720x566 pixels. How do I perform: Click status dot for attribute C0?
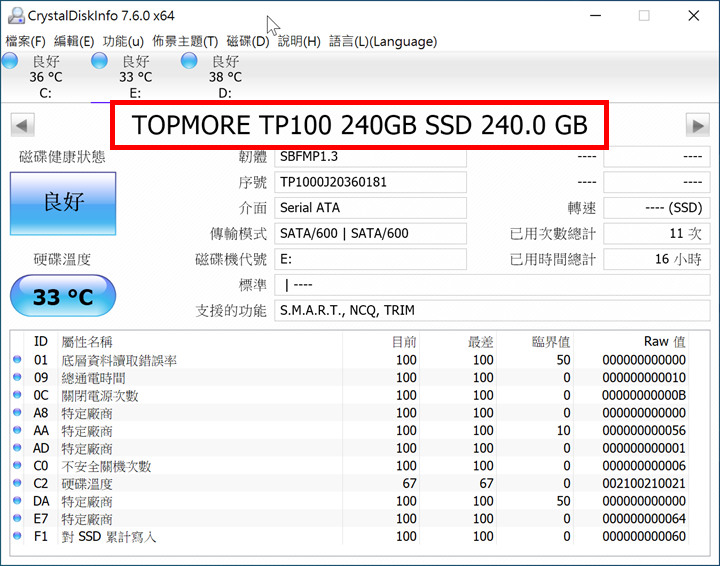click(17, 465)
